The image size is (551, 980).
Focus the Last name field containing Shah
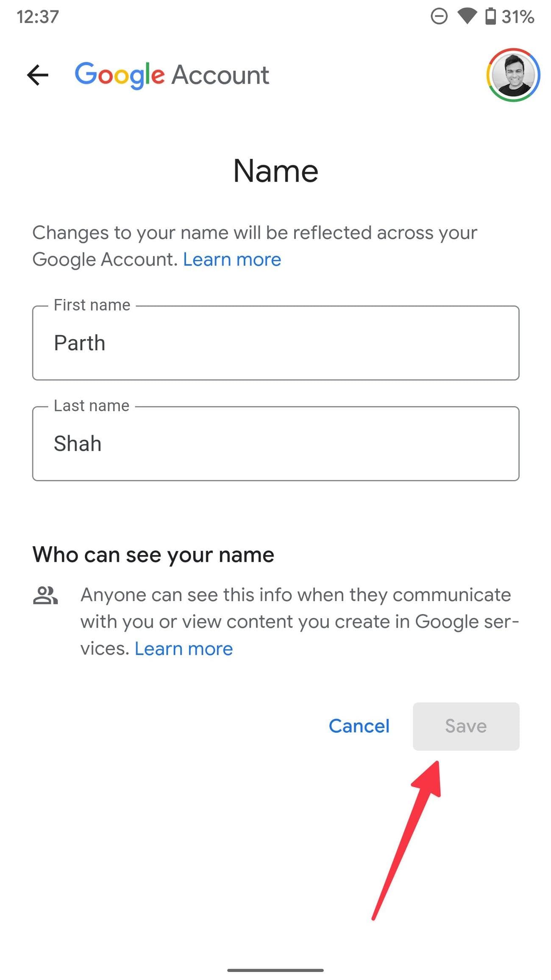tap(275, 444)
